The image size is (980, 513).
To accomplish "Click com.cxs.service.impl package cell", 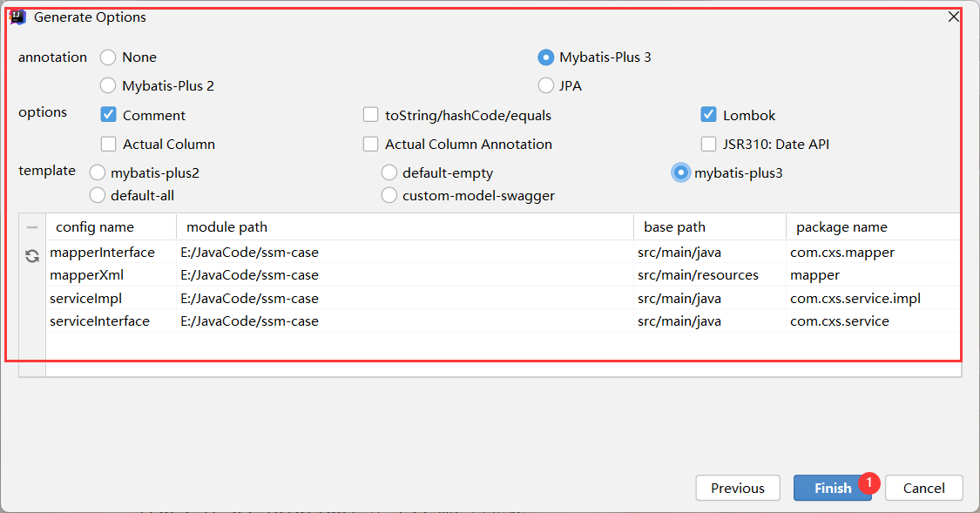I will click(x=873, y=298).
